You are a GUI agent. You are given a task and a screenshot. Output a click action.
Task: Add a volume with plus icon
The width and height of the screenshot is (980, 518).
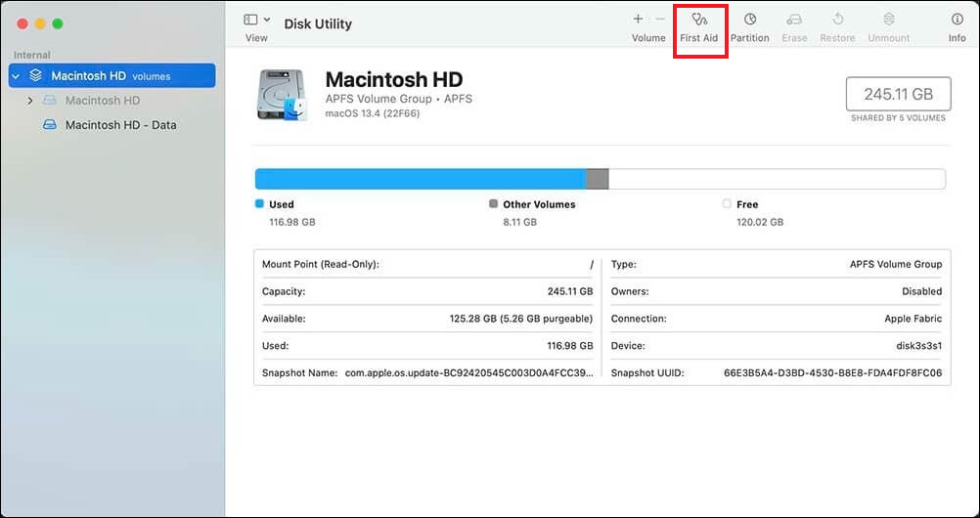(x=638, y=20)
